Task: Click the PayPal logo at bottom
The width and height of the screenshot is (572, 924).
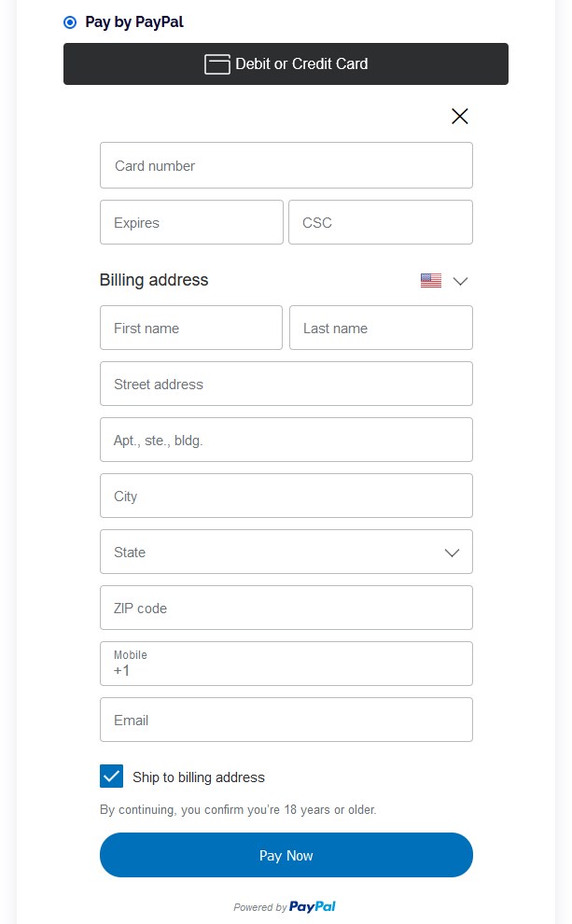Action: (313, 906)
